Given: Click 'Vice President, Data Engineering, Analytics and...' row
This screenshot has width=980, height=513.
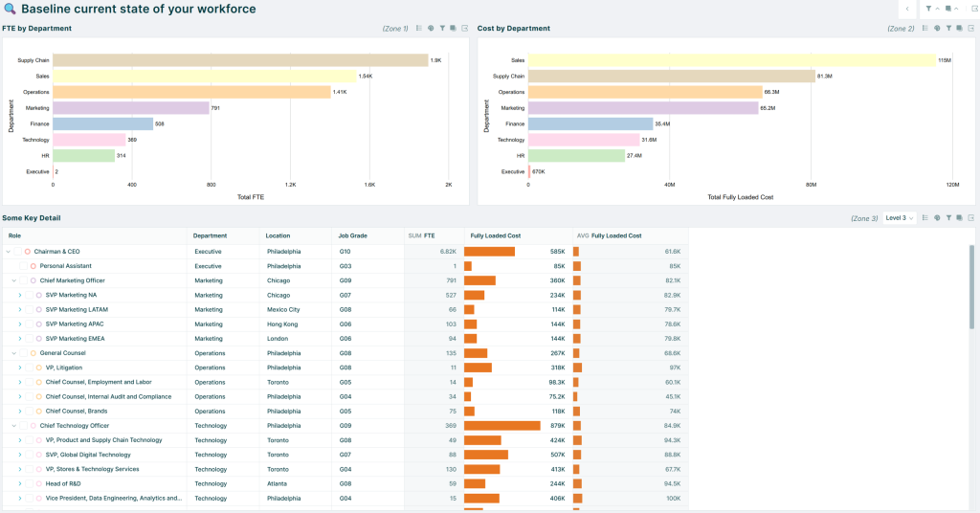Looking at the screenshot, I should coord(345,499).
